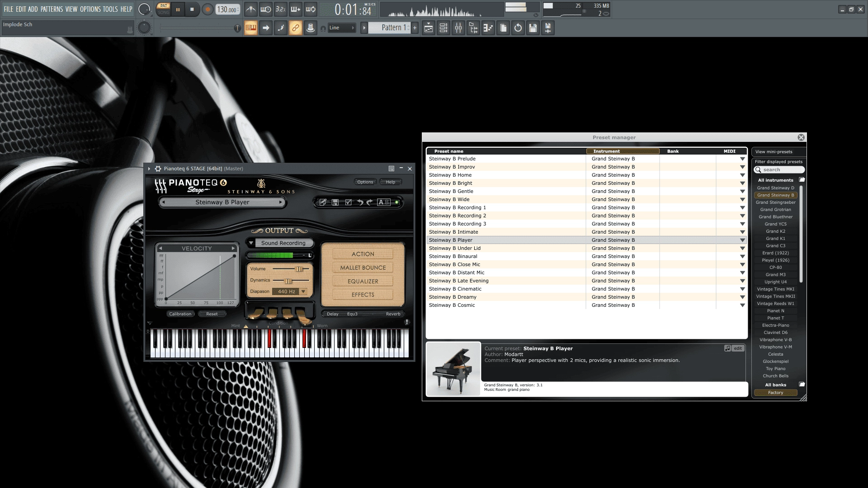The image size is (868, 488).
Task: Open the FILE menu
Action: [9, 9]
